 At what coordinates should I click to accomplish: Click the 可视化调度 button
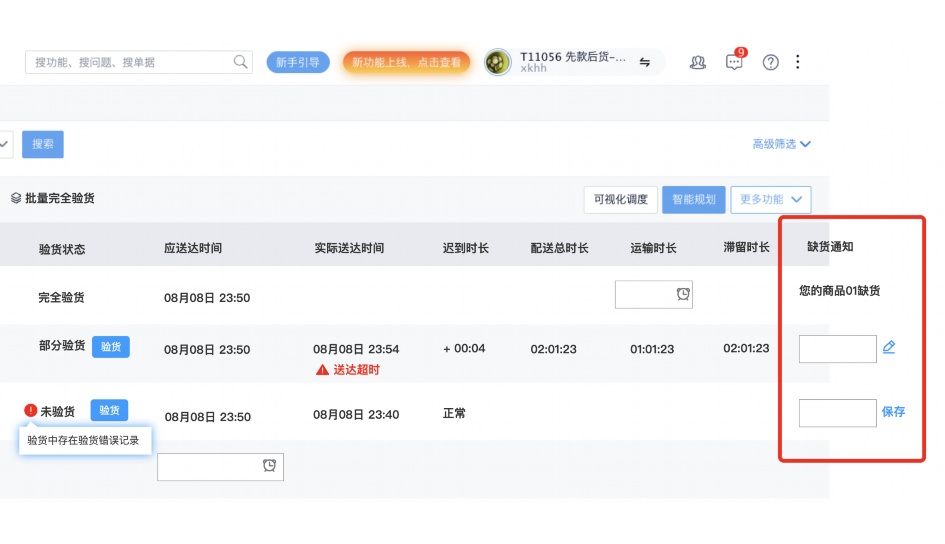[620, 199]
